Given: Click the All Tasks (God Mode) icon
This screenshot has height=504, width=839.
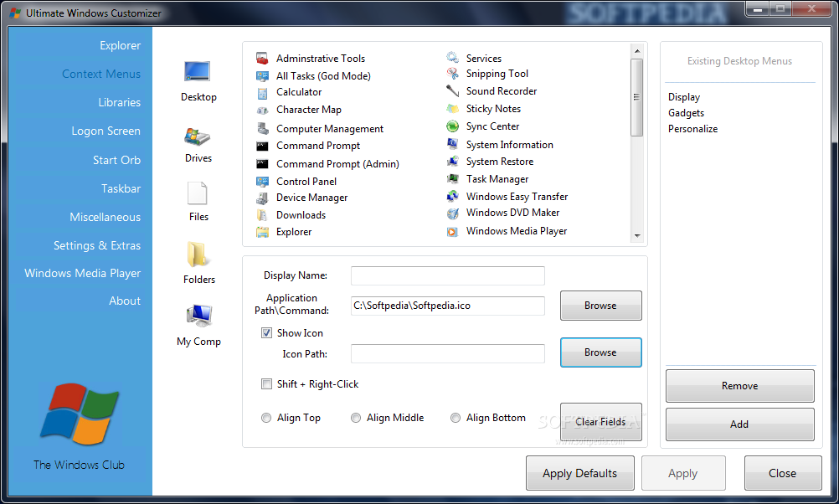Looking at the screenshot, I should 262,76.
